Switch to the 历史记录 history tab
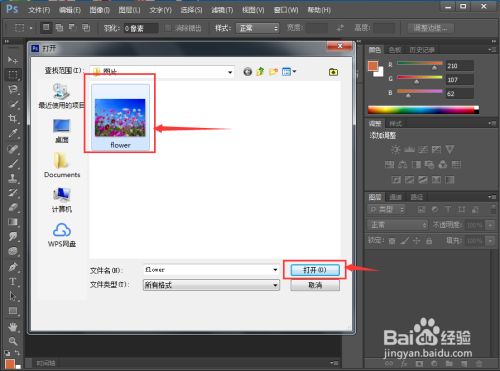The height and width of the screenshot is (371, 500). [422, 50]
